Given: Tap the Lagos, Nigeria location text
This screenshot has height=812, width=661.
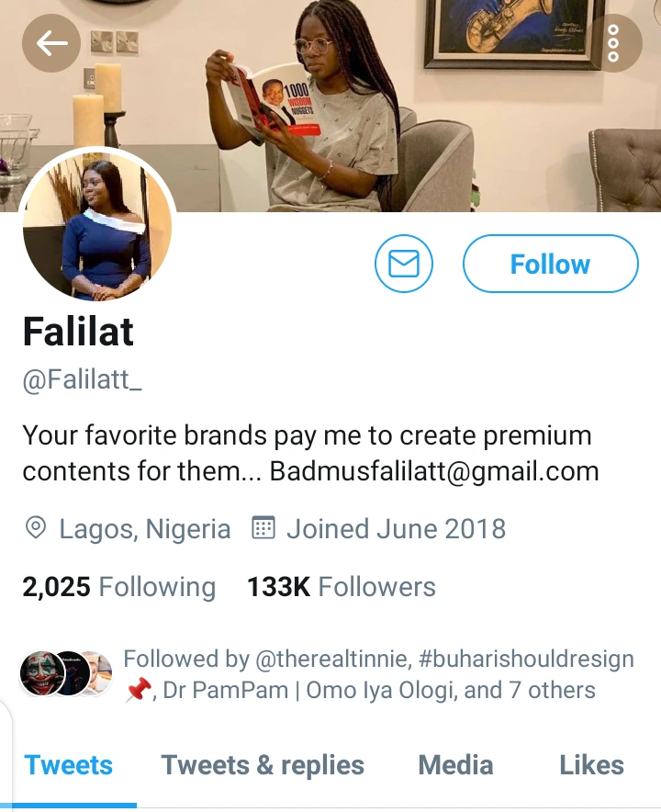Looking at the screenshot, I should click(x=145, y=529).
